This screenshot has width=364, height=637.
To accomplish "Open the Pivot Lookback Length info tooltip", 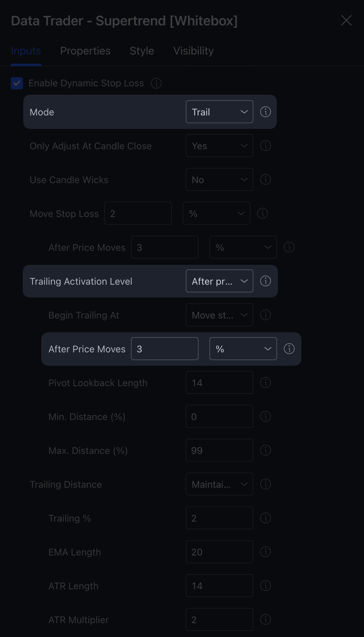I will tap(266, 382).
